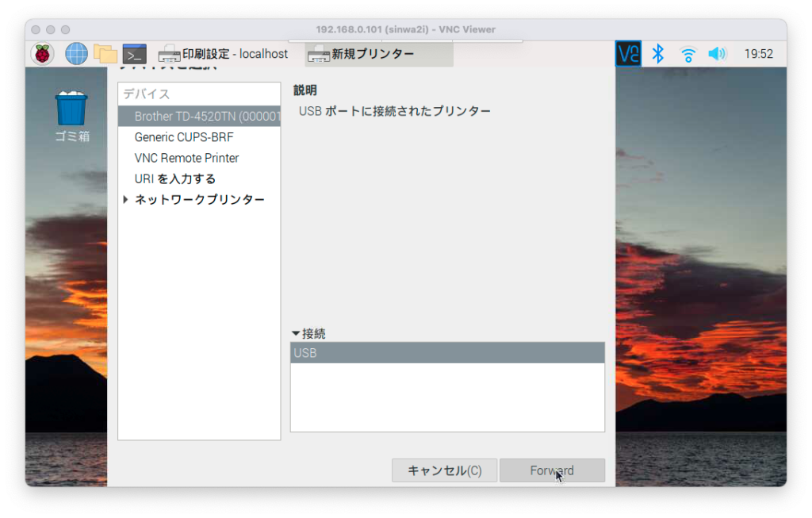Click the Forward button
812x518 pixels.
(x=552, y=470)
